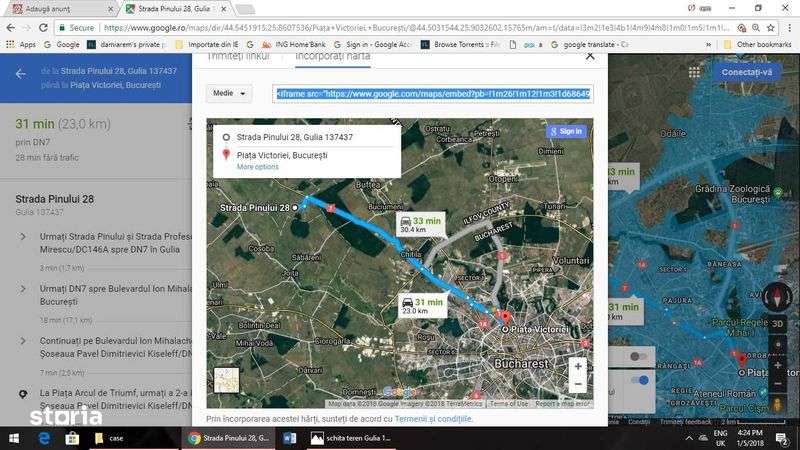
Task: Zoom in on the embedded map preview
Action: coord(578,366)
